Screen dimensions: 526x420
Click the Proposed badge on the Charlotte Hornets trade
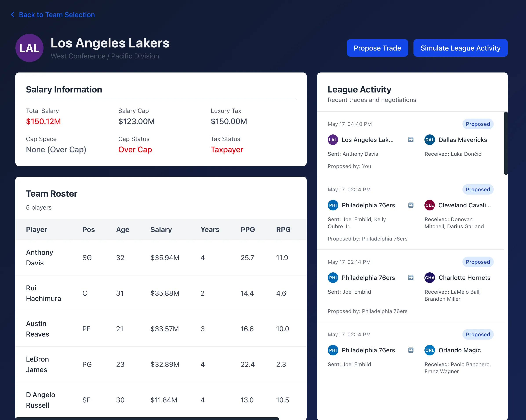[478, 262]
